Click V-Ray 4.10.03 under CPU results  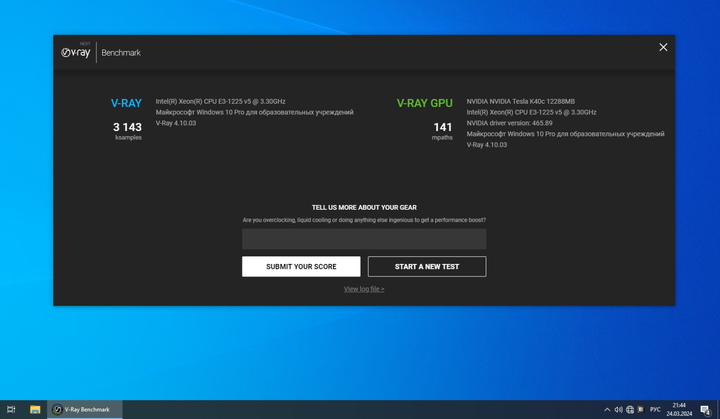pyautogui.click(x=176, y=123)
